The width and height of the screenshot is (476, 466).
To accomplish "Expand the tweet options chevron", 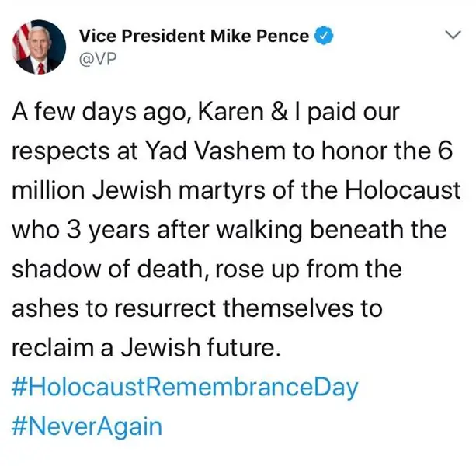I will click(451, 36).
